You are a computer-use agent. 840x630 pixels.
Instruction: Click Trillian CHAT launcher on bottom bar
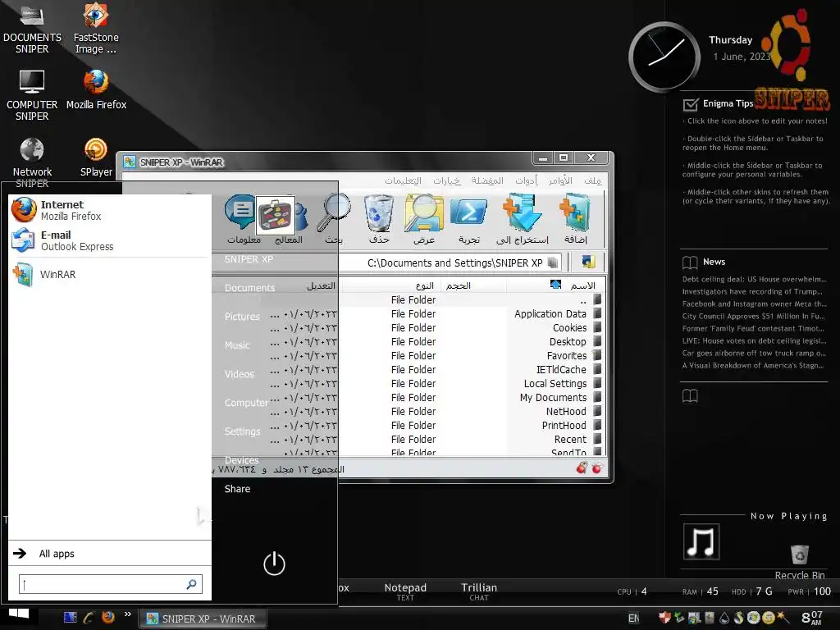pyautogui.click(x=479, y=591)
